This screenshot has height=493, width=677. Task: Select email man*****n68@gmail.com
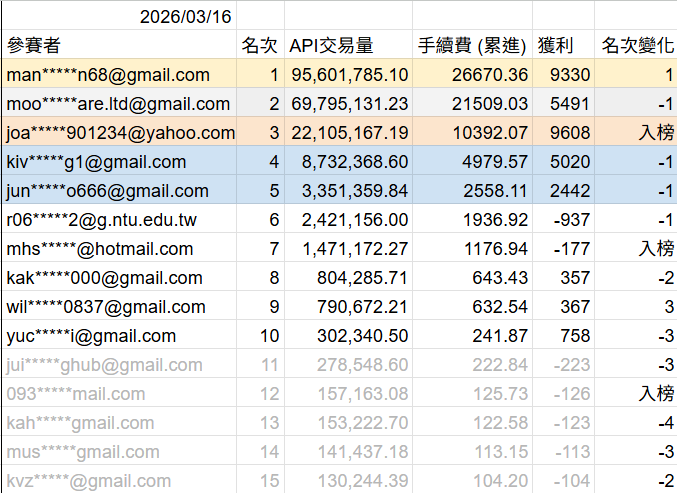108,75
